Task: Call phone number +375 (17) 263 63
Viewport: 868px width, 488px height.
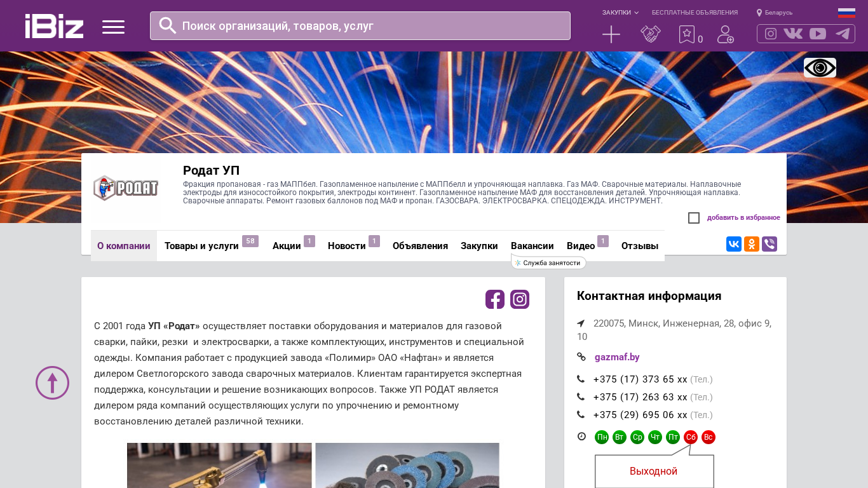Action: point(641,397)
